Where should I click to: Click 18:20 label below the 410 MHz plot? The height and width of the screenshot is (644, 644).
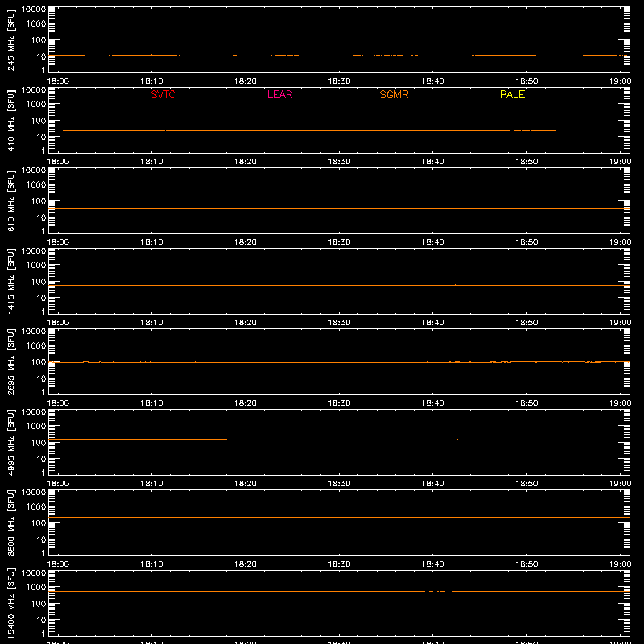click(x=246, y=162)
